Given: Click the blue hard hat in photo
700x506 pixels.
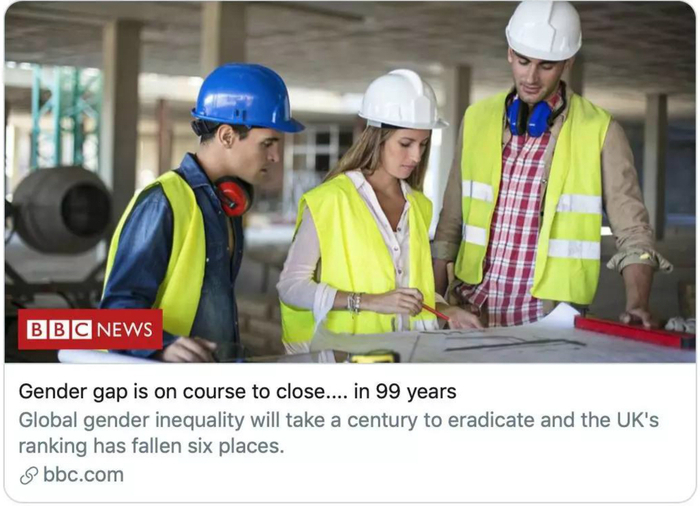Looking at the screenshot, I should pos(247,97).
